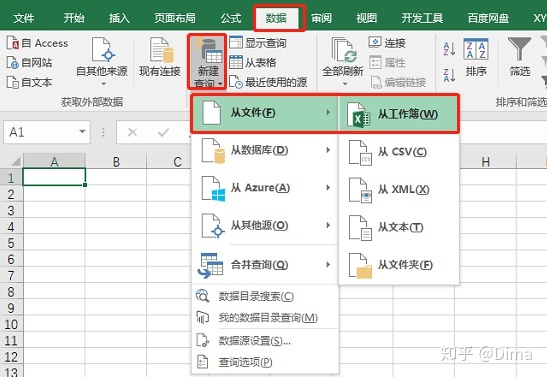
Task: Switch to the 数据 tab
Action: (x=276, y=18)
